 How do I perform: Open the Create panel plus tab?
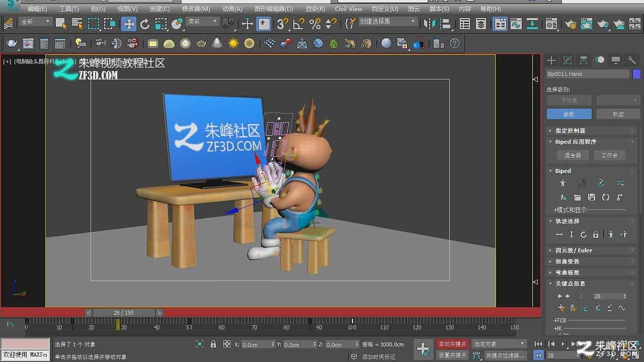click(x=551, y=60)
